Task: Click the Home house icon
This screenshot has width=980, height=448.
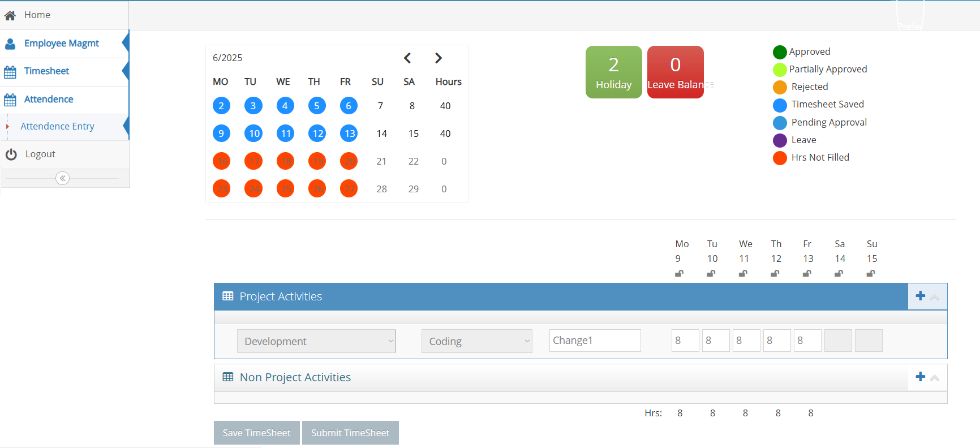Action: click(10, 15)
